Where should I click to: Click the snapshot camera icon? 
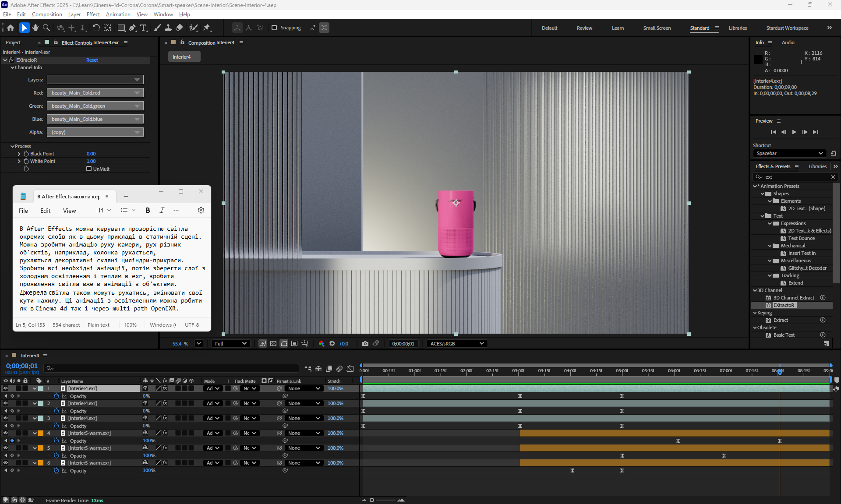pyautogui.click(x=365, y=344)
